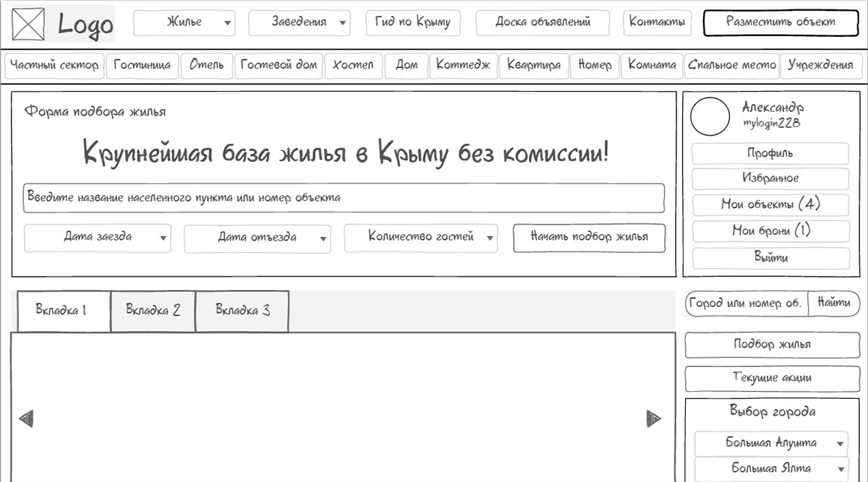Open Избранное in user panel
The width and height of the screenshot is (868, 482).
770,178
